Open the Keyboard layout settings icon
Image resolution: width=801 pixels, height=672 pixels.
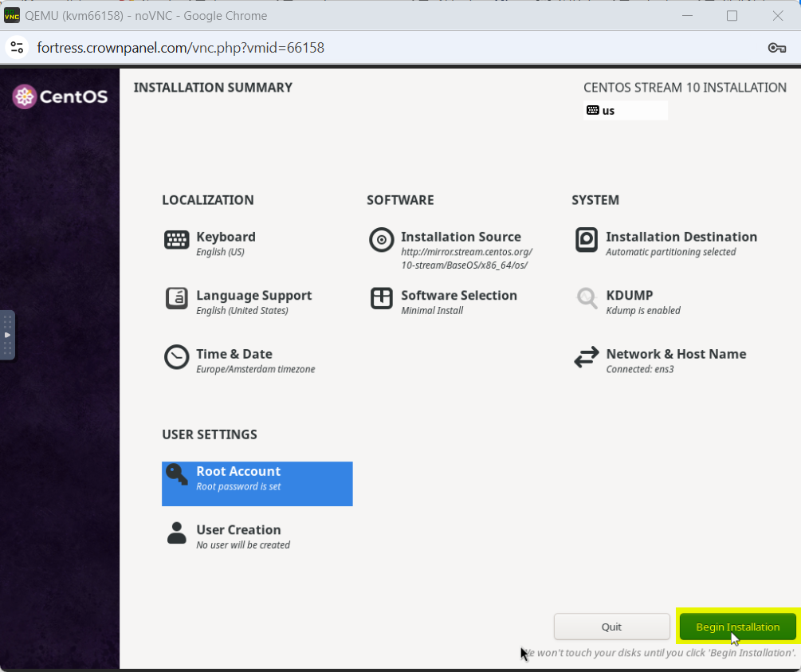pos(177,239)
